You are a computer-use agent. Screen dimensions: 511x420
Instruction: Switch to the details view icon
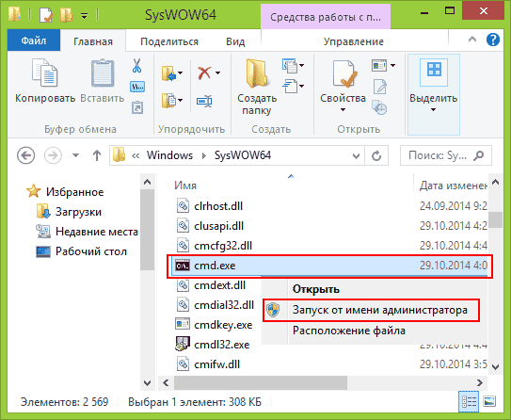coord(469,401)
